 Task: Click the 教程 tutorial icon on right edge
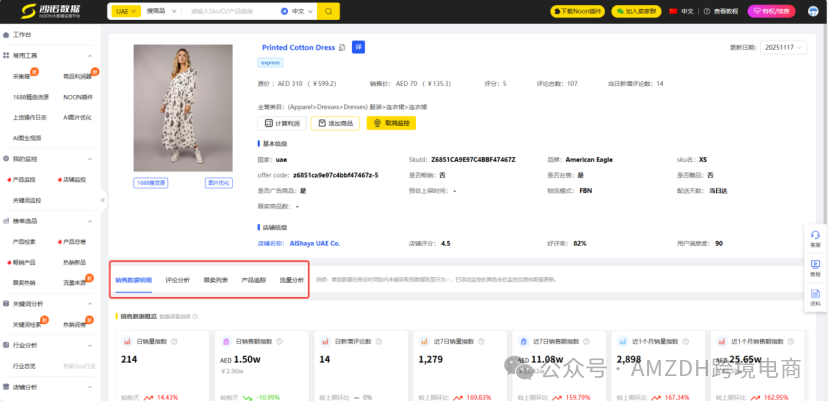(x=815, y=267)
